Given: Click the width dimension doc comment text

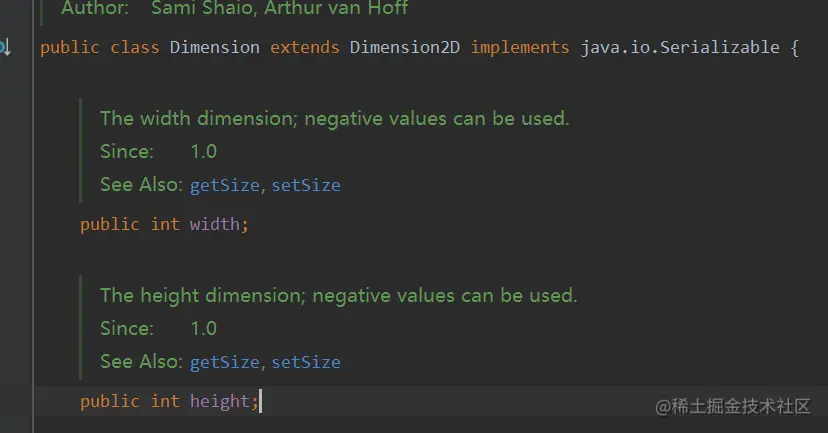Looking at the screenshot, I should pos(334,119).
